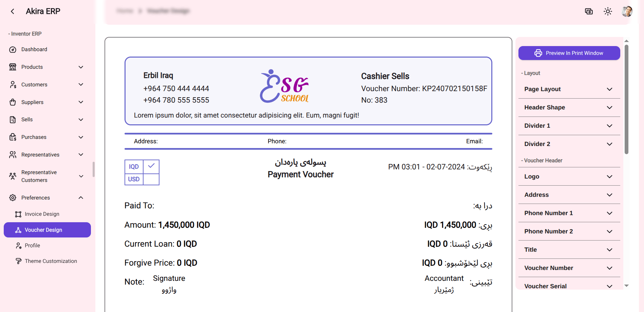The height and width of the screenshot is (312, 644).
Task: Click the Theme Customization paint roller icon
Action: point(18,261)
